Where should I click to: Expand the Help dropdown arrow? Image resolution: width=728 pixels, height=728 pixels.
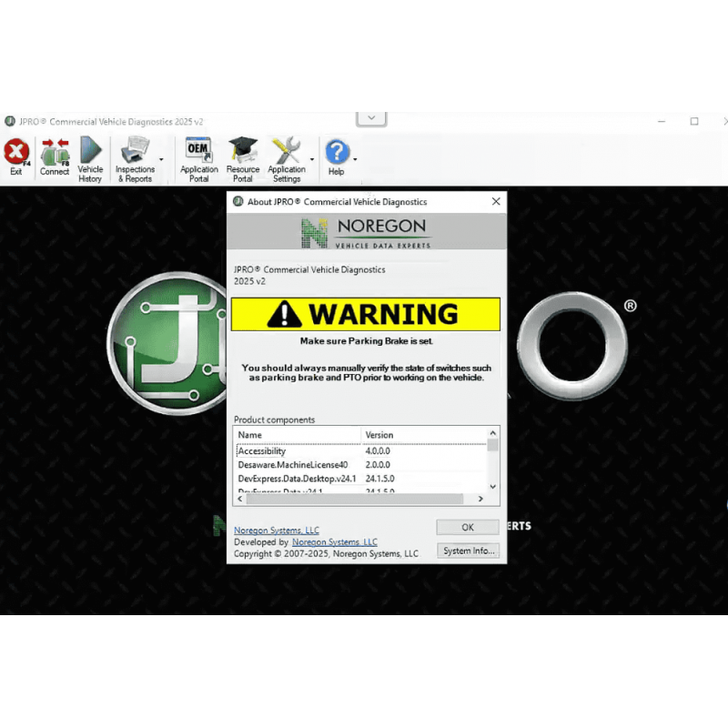click(x=355, y=159)
